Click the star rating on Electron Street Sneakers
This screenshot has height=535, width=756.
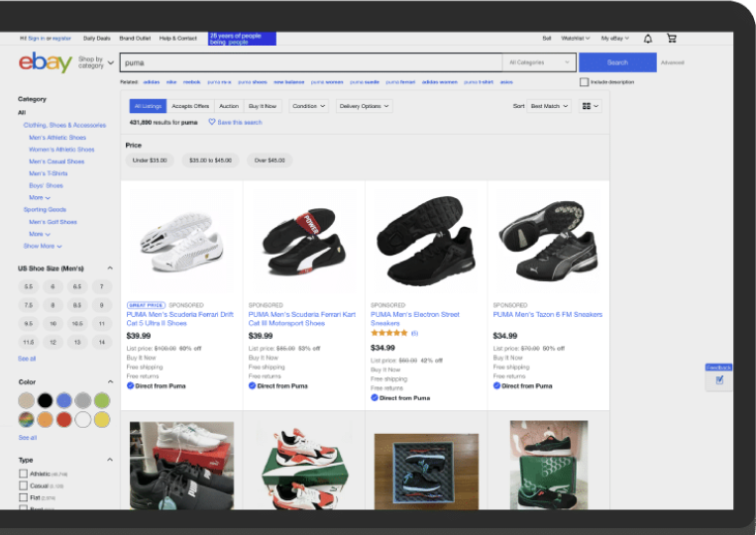coord(389,333)
